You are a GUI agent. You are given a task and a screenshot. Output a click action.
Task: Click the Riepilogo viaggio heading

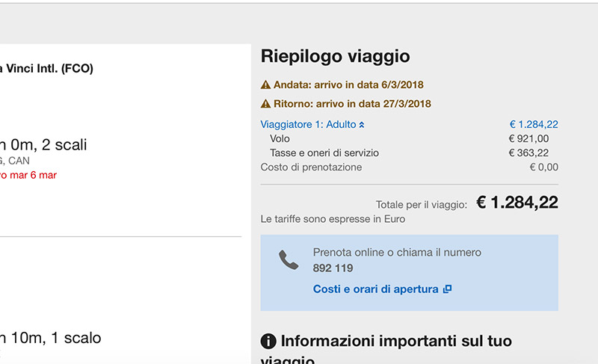(335, 56)
